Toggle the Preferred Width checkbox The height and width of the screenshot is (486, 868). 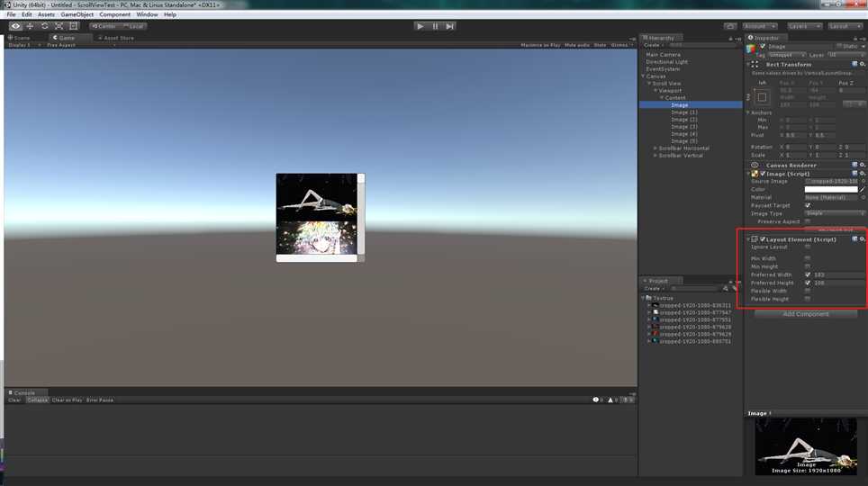pyautogui.click(x=808, y=274)
